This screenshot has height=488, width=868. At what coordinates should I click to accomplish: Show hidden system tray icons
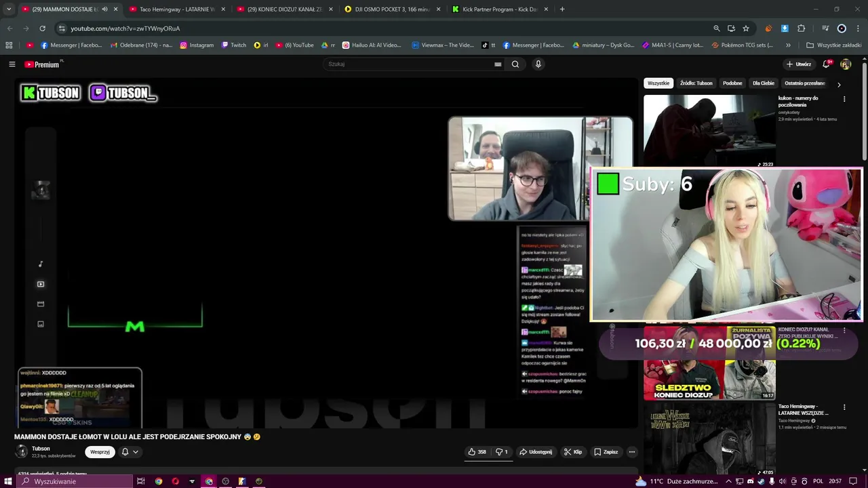point(729,481)
